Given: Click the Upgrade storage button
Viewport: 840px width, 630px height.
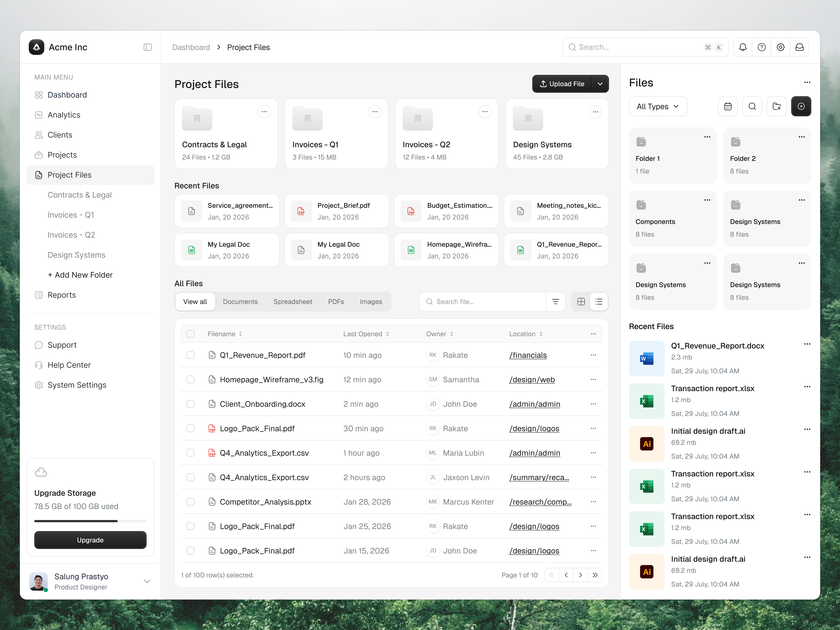Looking at the screenshot, I should click(x=90, y=540).
